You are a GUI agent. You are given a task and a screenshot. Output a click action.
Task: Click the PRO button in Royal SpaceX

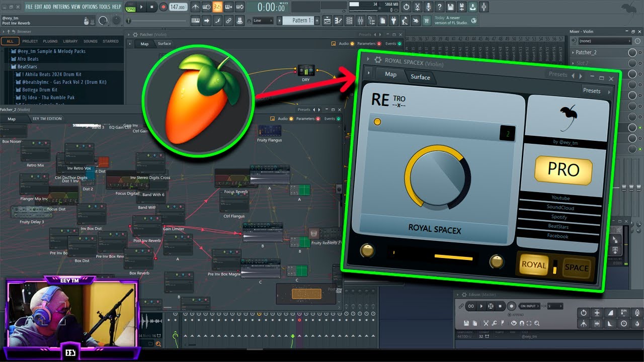click(x=563, y=169)
